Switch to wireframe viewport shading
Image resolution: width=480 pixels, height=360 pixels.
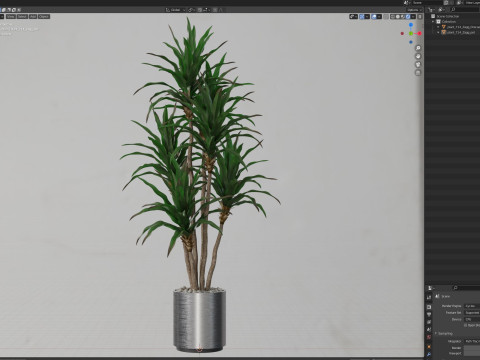(393, 17)
